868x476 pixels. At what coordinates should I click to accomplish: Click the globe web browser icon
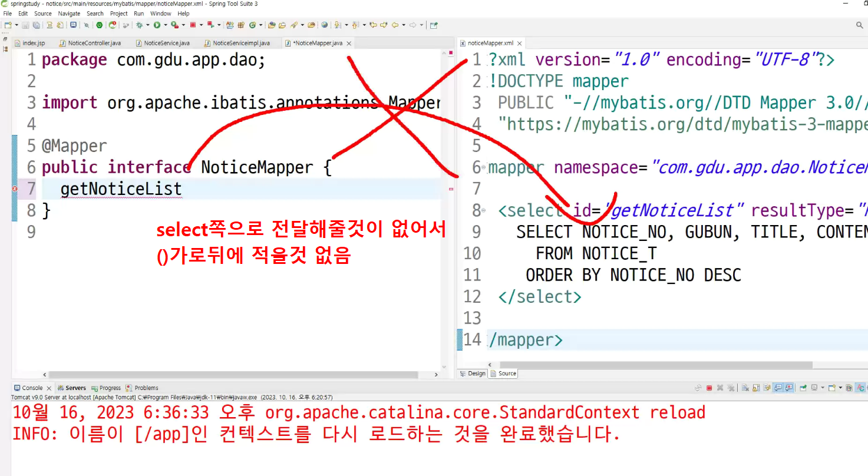tap(325, 25)
